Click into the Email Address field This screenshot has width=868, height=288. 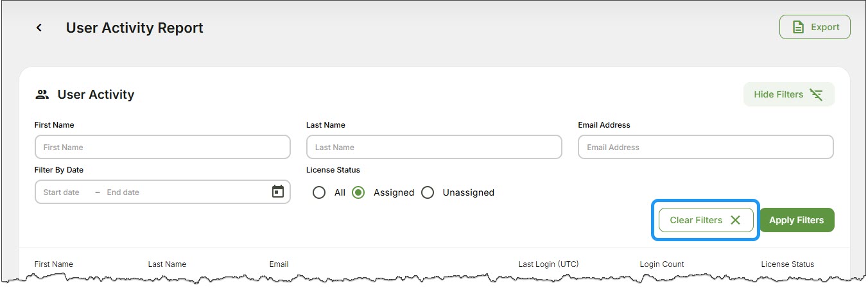(706, 147)
